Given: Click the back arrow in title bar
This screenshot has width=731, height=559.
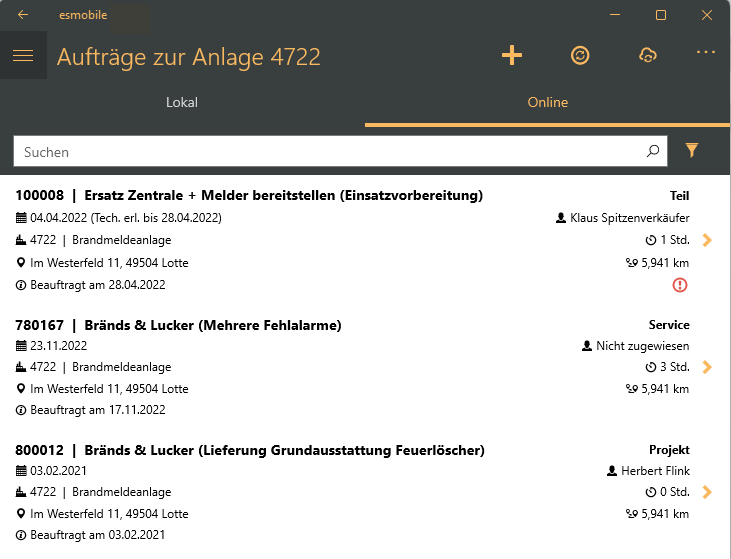Looking at the screenshot, I should coord(22,15).
